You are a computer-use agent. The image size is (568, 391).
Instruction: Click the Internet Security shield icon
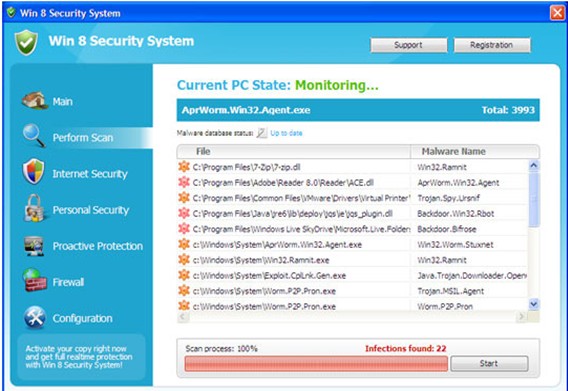33,172
